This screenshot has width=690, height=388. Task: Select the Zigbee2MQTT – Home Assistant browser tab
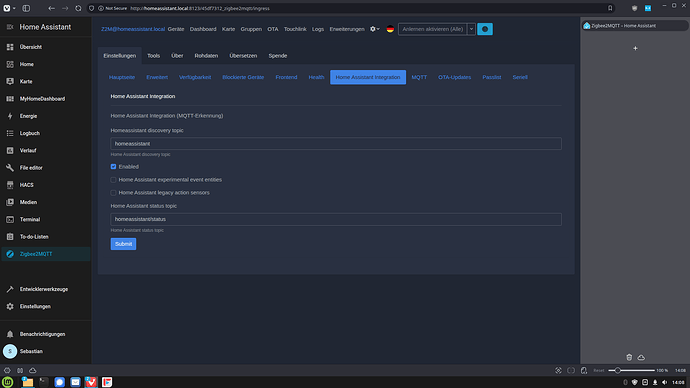(635, 26)
